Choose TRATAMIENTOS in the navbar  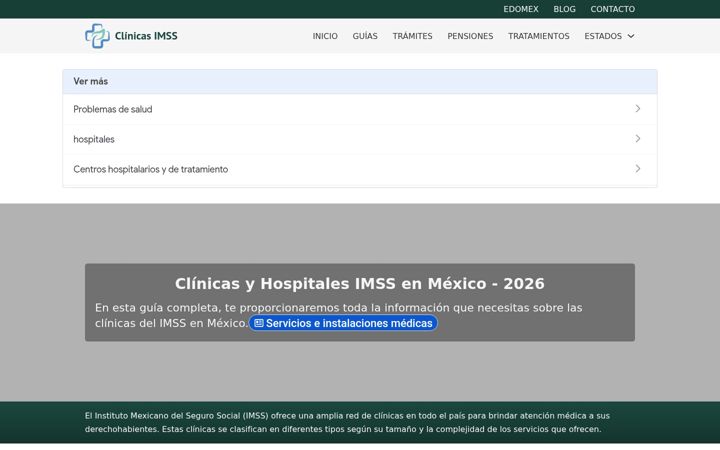click(x=539, y=36)
